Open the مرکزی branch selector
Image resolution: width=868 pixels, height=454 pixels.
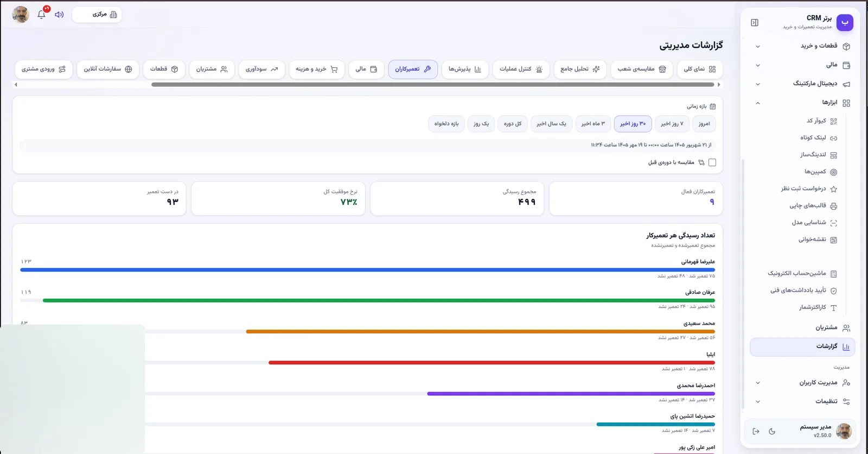97,15
